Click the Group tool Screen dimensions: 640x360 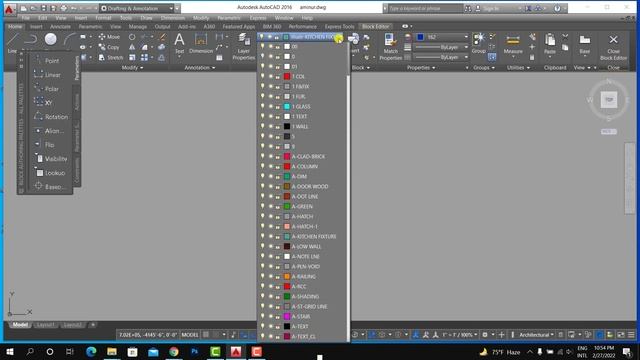[x=478, y=44]
